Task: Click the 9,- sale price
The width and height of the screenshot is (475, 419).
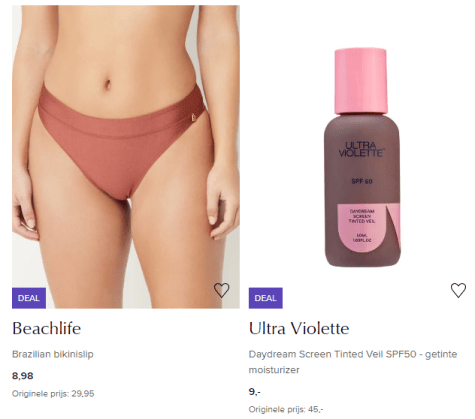Action: 255,392
